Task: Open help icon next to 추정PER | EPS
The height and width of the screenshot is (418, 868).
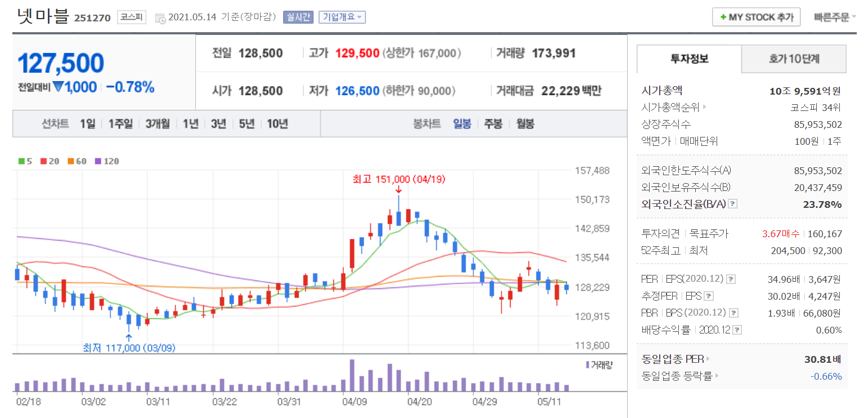Action: (709, 296)
